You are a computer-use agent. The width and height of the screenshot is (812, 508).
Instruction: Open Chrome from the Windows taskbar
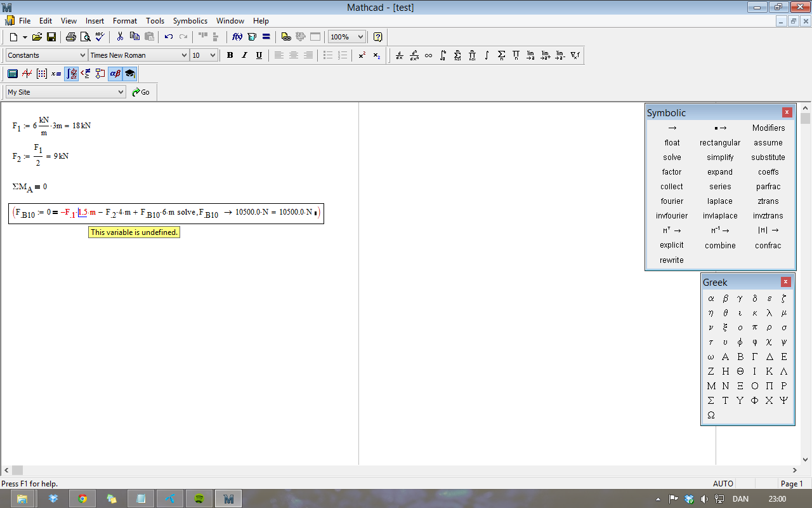(82, 498)
